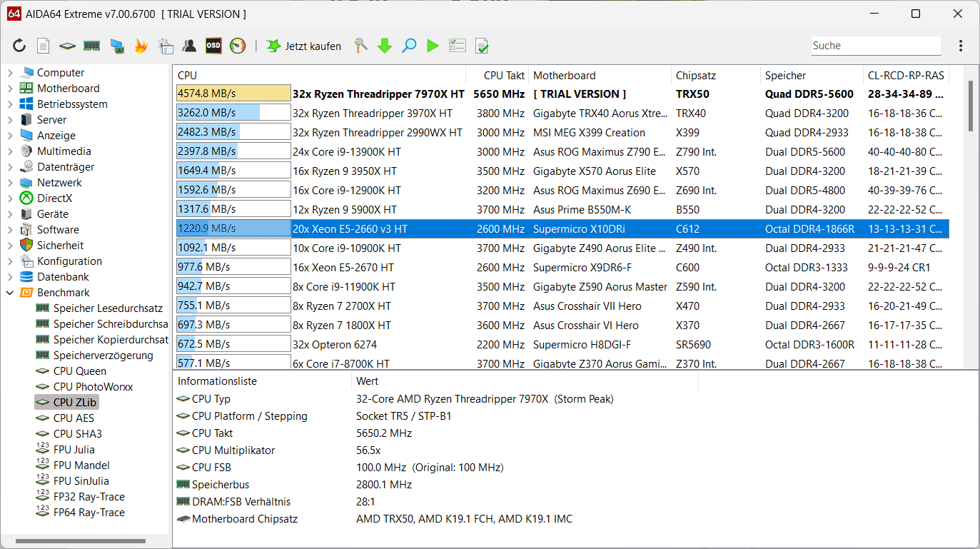Viewport: 980px width, 549px height.
Task: Click the green download arrow icon
Action: (x=385, y=46)
